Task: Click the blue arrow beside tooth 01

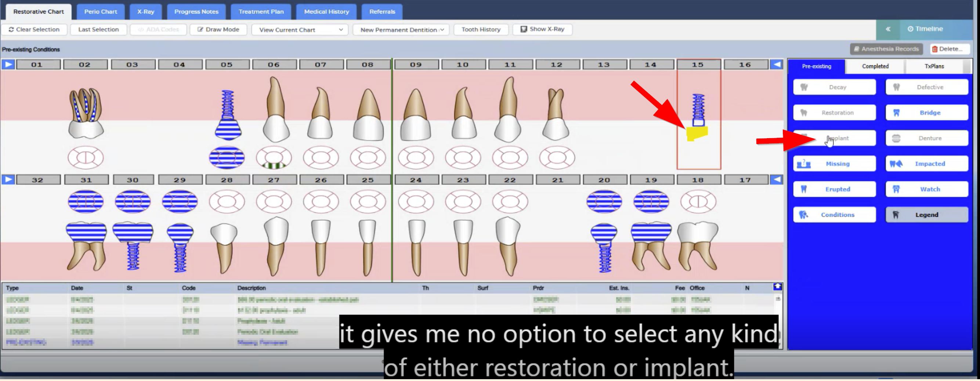Action: coord(8,65)
